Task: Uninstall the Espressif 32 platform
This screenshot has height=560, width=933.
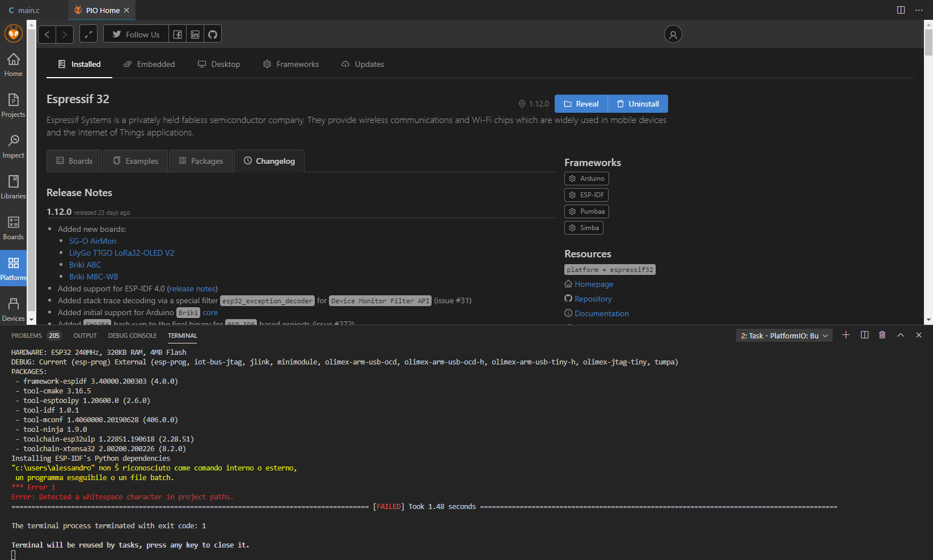Action: [638, 103]
